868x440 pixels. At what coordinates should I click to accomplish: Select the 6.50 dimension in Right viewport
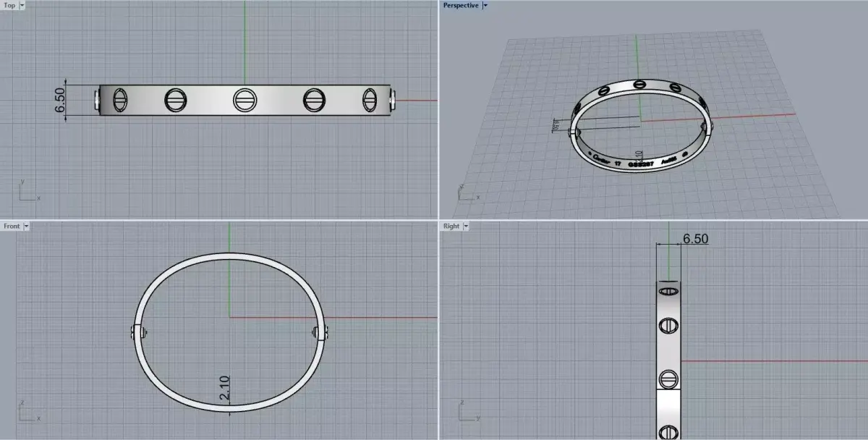[x=695, y=239]
